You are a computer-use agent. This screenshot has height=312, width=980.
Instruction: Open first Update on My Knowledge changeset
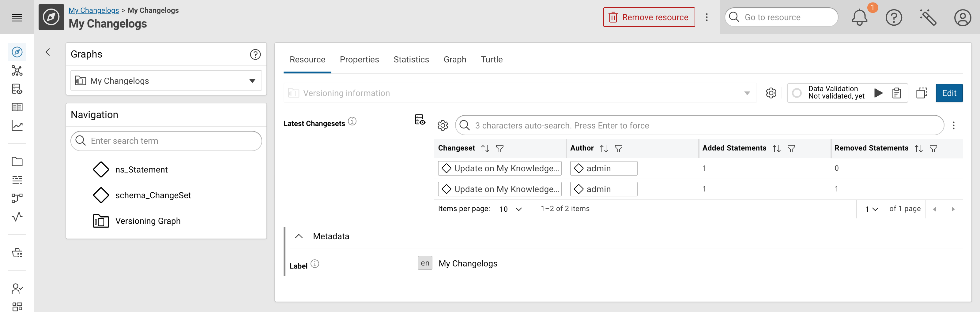pos(500,168)
